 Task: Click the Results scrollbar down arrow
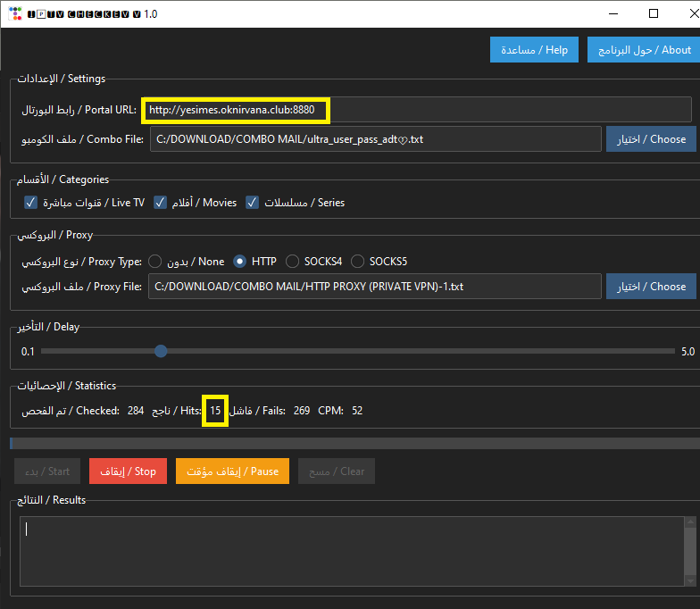[691, 580]
